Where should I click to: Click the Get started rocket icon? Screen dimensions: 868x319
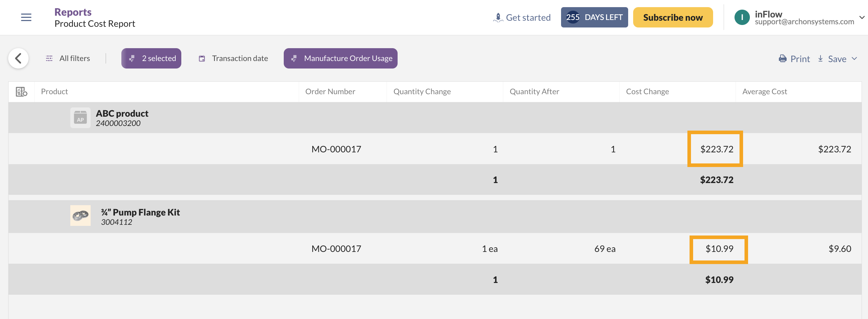click(x=498, y=17)
